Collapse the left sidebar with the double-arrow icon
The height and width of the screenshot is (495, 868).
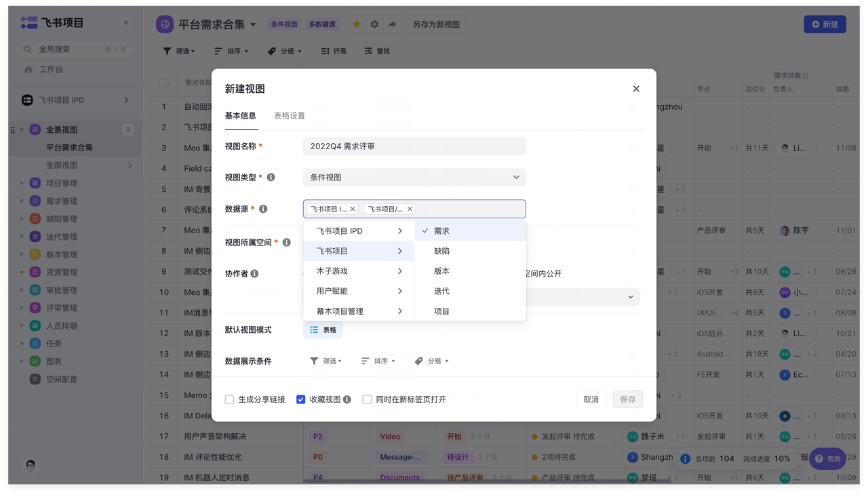[x=126, y=23]
